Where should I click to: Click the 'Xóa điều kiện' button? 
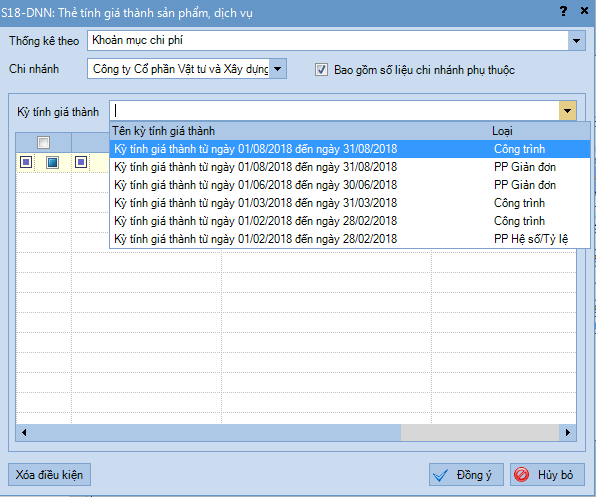pos(49,475)
